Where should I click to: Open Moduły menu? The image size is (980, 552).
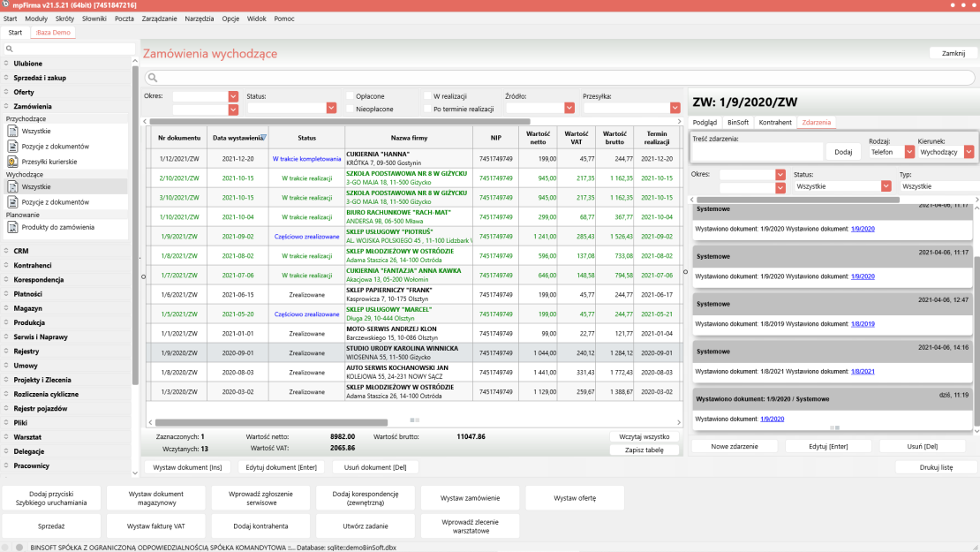[35, 19]
